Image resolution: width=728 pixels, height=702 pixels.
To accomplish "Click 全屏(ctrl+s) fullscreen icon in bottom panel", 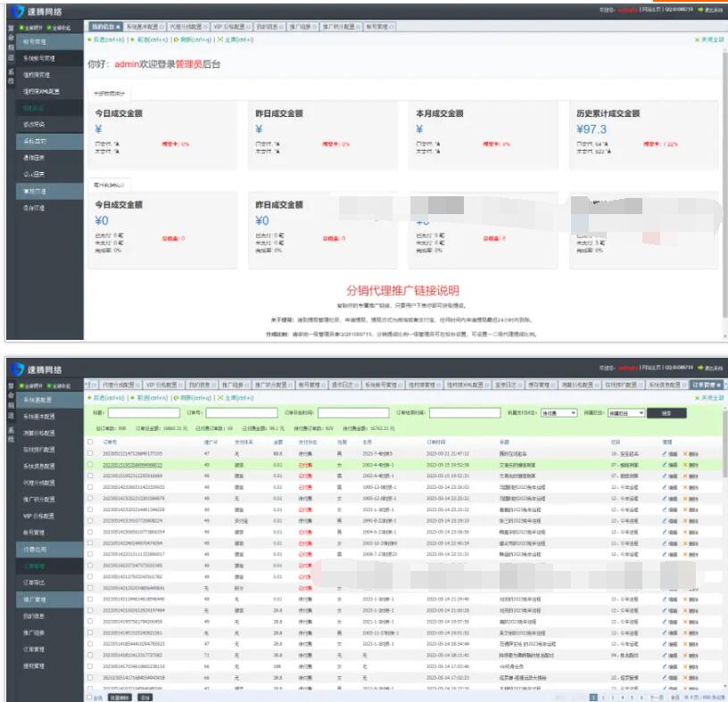I will (217, 397).
